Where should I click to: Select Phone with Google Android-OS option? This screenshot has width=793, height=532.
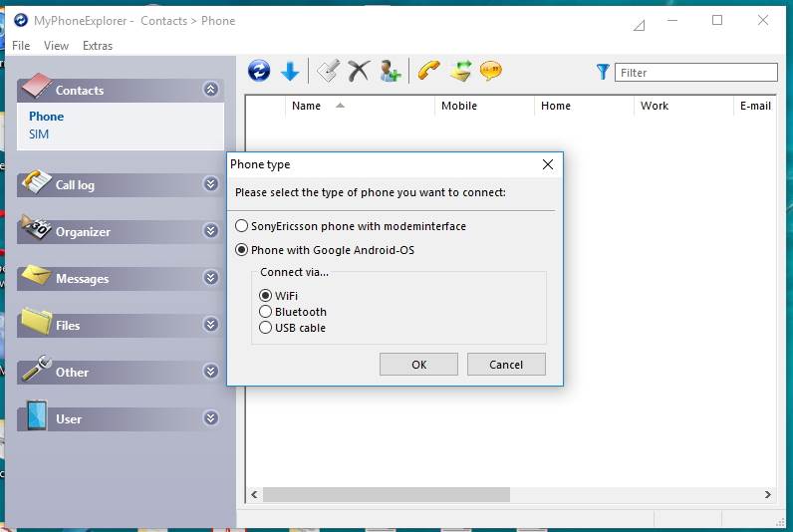[325, 250]
